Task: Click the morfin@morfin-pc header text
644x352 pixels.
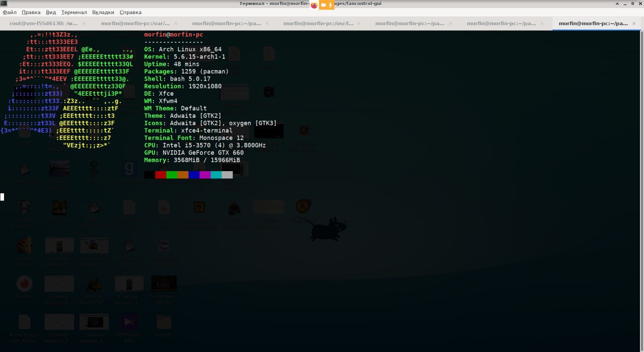Action: pos(174,34)
